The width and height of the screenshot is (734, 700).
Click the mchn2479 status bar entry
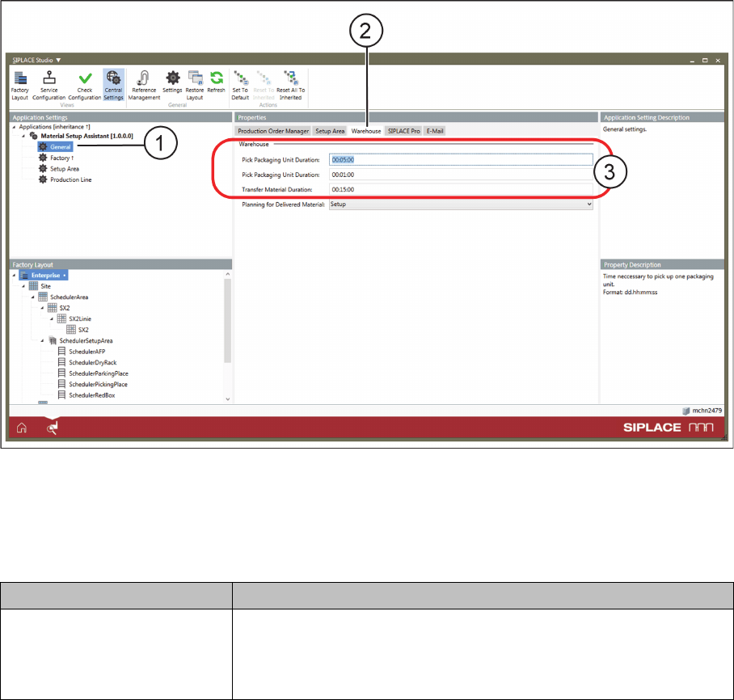click(702, 411)
